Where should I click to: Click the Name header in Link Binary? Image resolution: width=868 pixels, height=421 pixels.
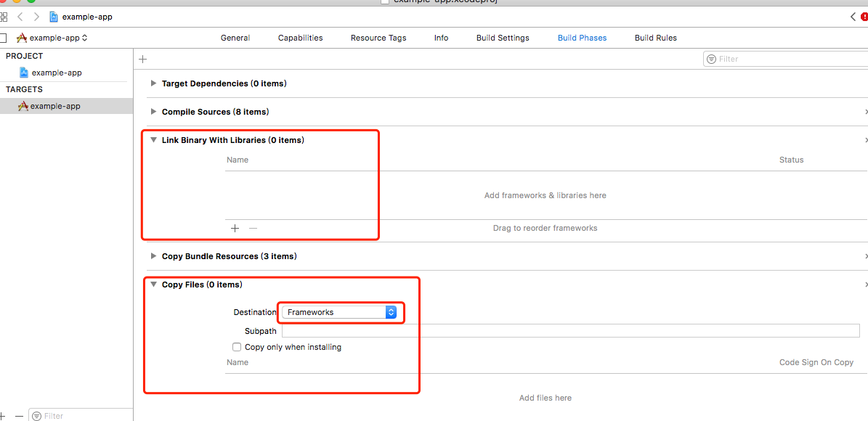point(237,160)
